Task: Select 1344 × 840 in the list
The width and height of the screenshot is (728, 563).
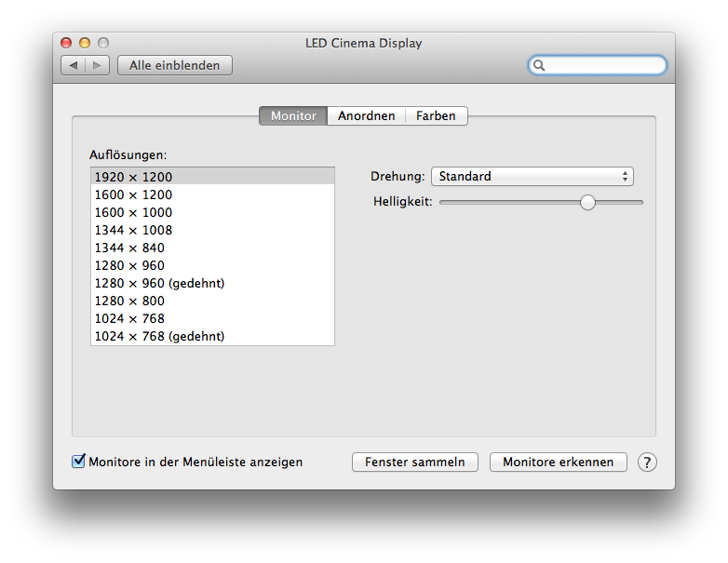Action: pyautogui.click(x=212, y=248)
